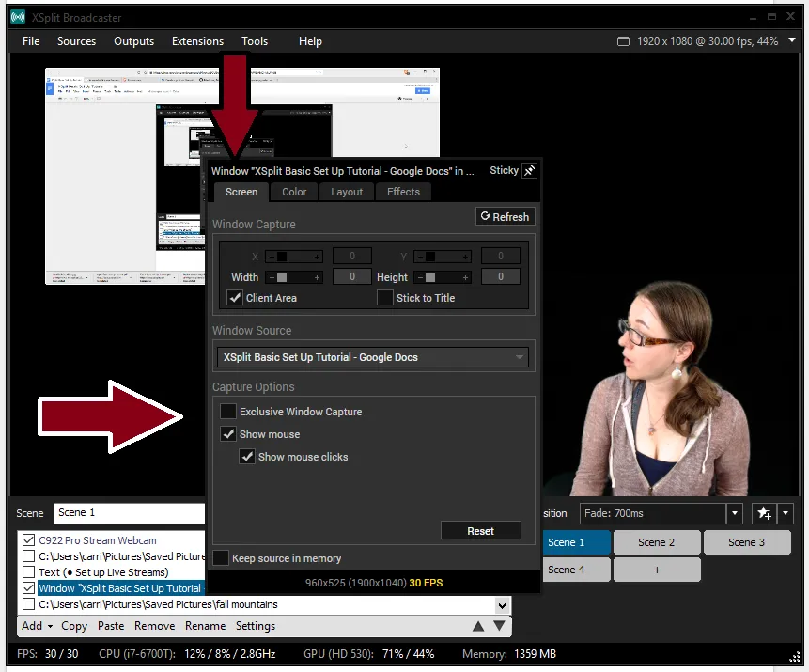Open the Sources menu
Screen dimensions: 809x672
click(x=76, y=41)
